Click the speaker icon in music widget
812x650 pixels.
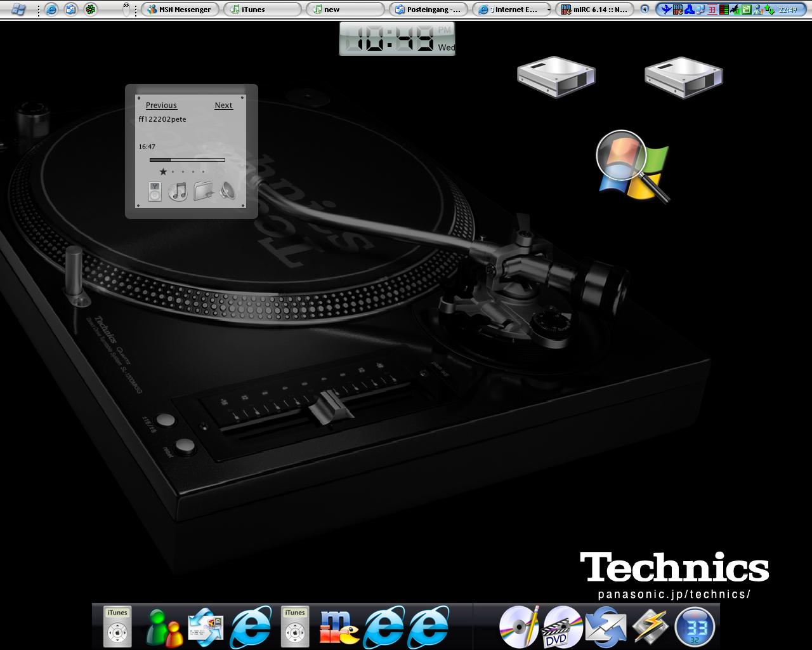(x=227, y=191)
